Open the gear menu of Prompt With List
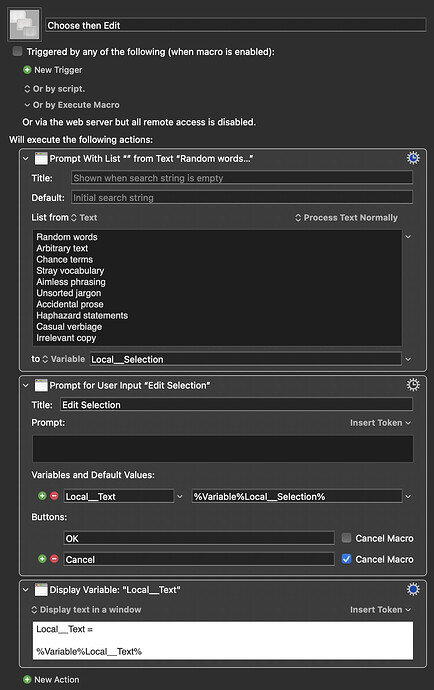The height and width of the screenshot is (690, 434). point(413,158)
